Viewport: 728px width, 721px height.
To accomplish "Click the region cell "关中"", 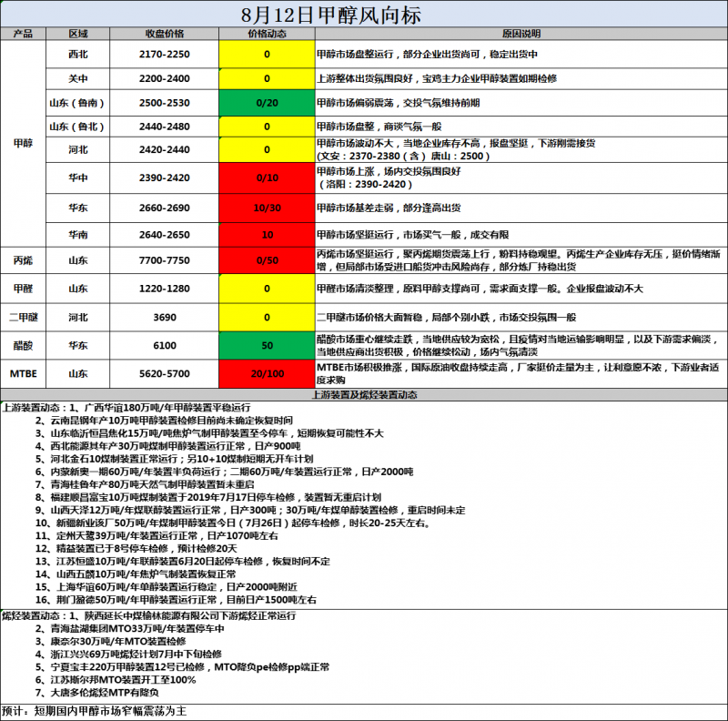I will click(x=78, y=79).
